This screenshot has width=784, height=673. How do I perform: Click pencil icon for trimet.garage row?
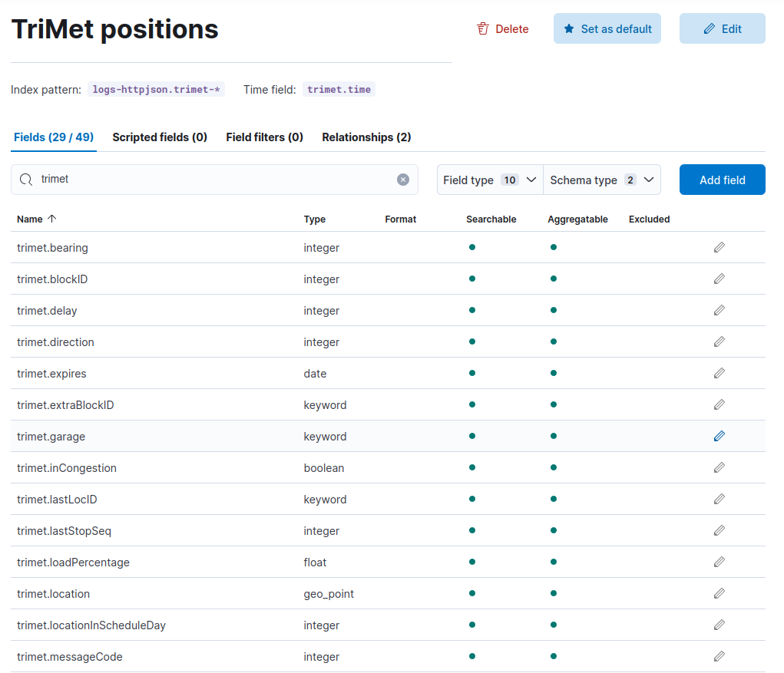point(719,436)
